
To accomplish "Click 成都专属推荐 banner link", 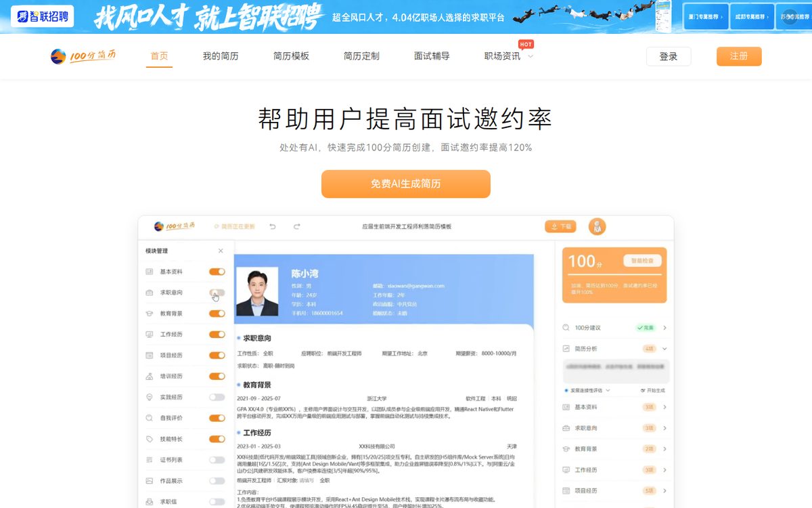I will coord(752,17).
